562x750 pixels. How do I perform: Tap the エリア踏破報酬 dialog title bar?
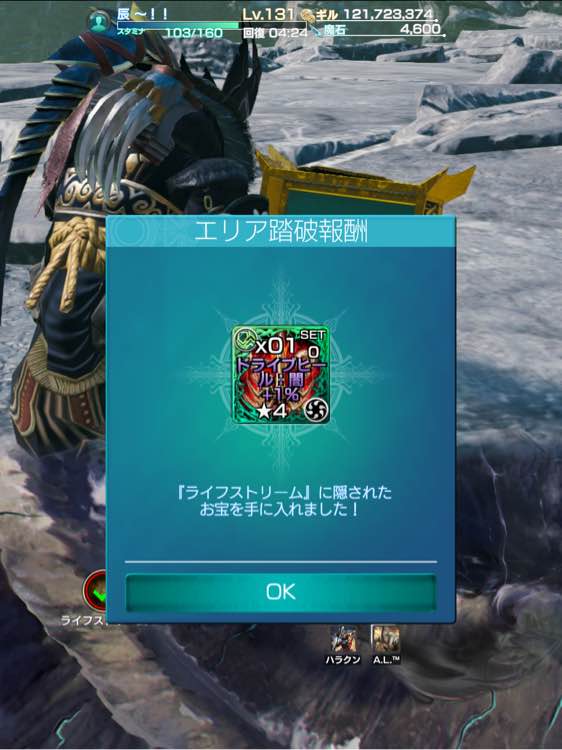pos(281,232)
